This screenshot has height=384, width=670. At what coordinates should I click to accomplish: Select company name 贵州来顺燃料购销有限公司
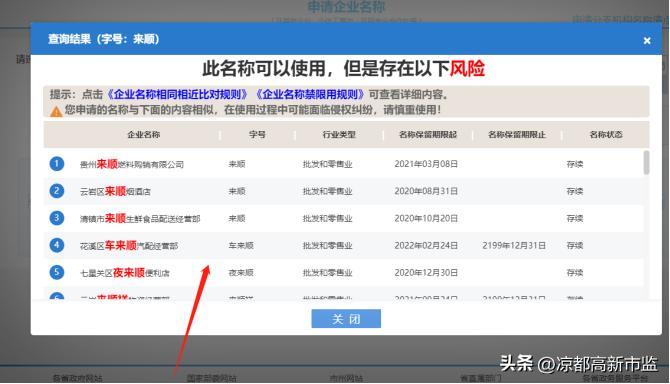[x=132, y=164]
